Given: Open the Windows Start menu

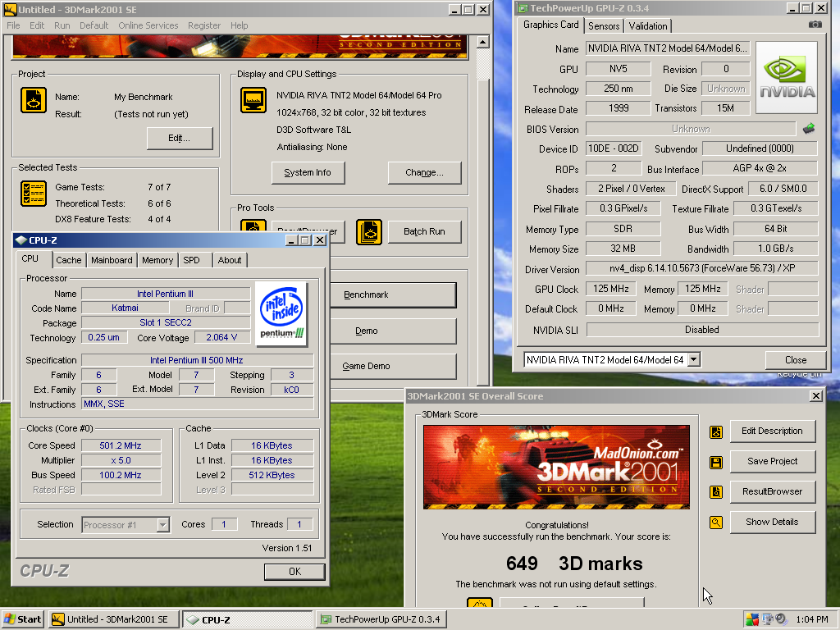Looking at the screenshot, I should pos(22,619).
